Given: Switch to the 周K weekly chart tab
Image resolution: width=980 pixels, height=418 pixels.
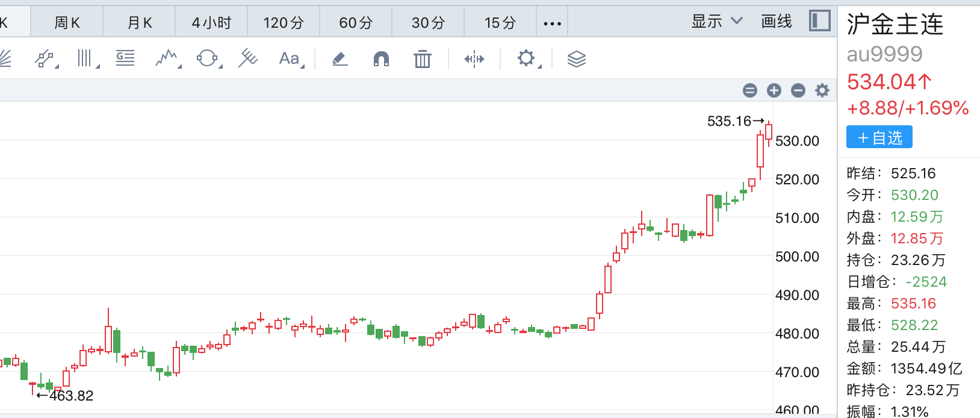Looking at the screenshot, I should coord(67,22).
